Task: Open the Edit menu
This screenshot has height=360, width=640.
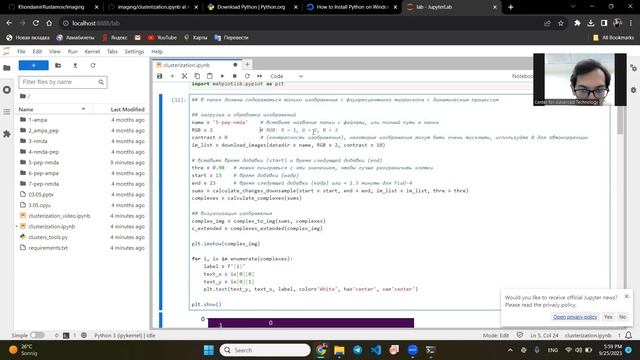Action: (37, 51)
